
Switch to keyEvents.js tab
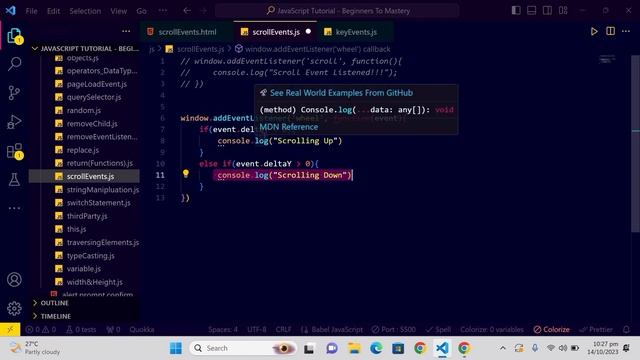[356, 31]
